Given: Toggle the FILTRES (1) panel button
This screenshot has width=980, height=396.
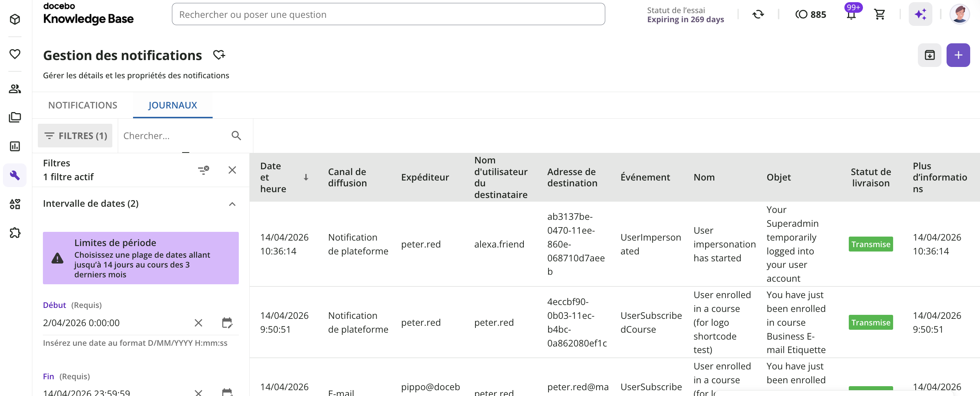Looking at the screenshot, I should [75, 135].
